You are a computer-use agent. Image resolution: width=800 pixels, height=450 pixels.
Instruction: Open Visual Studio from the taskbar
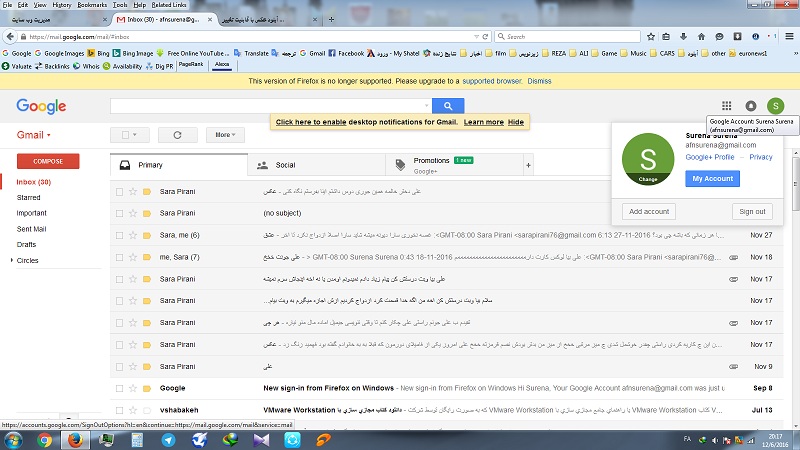click(261, 440)
